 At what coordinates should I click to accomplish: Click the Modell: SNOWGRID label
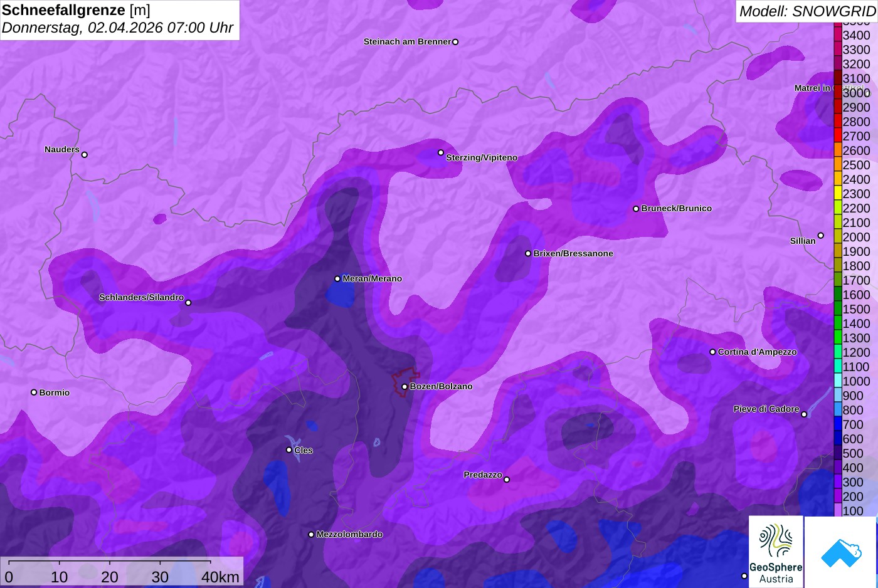point(807,11)
